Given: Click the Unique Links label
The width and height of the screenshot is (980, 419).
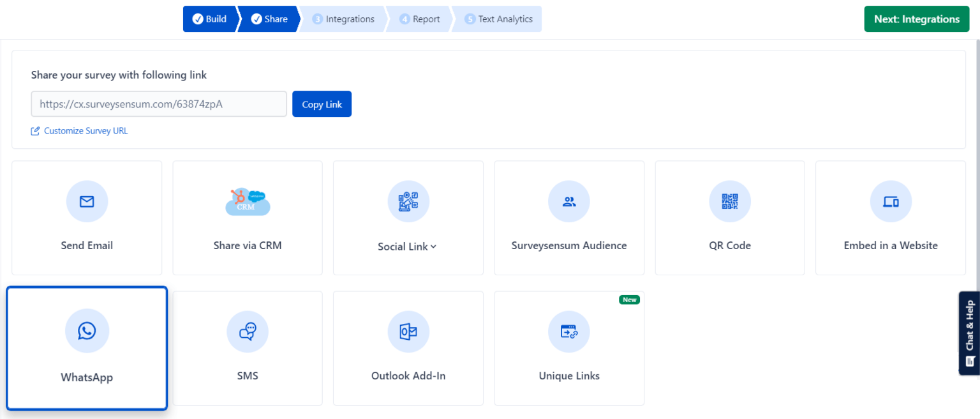Looking at the screenshot, I should pyautogui.click(x=569, y=376).
